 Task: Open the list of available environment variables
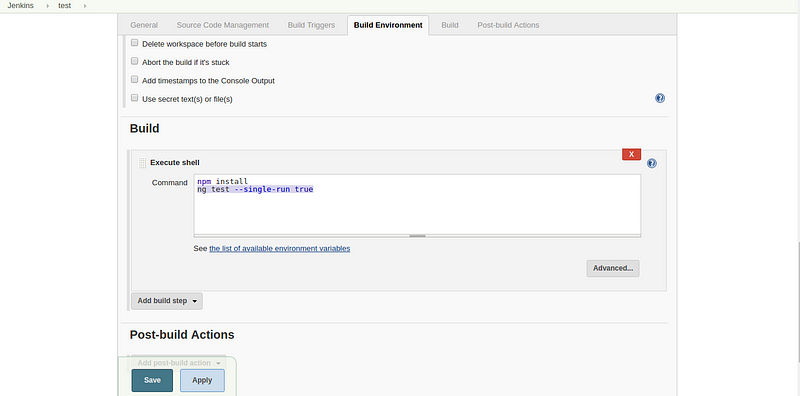point(280,249)
